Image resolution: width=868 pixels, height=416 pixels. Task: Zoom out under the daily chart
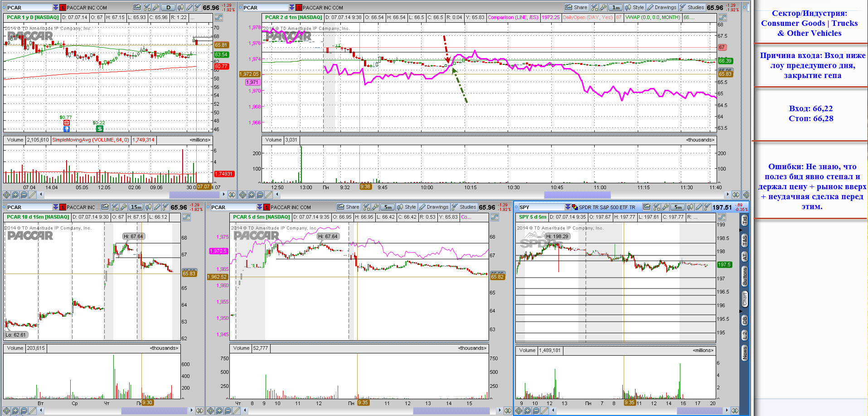click(24, 195)
